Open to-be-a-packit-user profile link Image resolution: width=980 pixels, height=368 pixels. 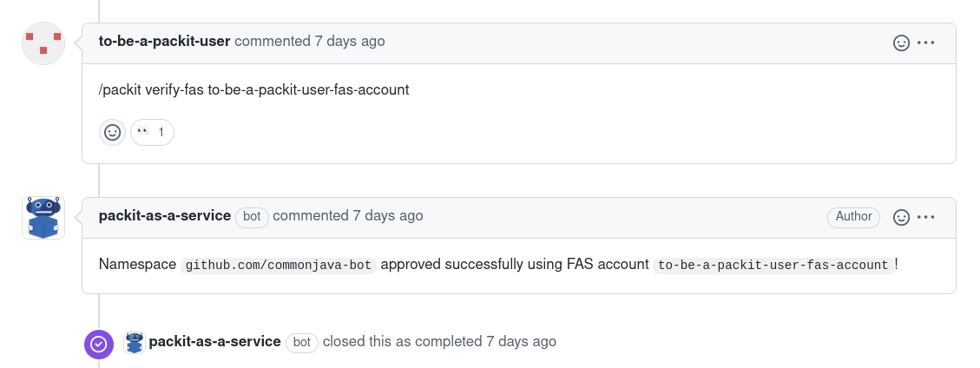pos(164,42)
